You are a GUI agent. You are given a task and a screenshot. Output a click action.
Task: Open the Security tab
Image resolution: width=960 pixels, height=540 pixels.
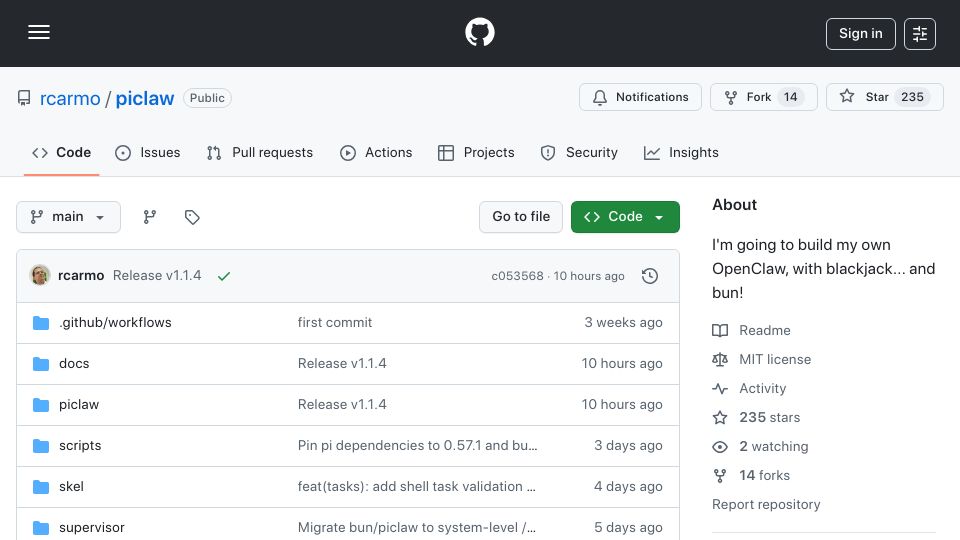(x=579, y=152)
